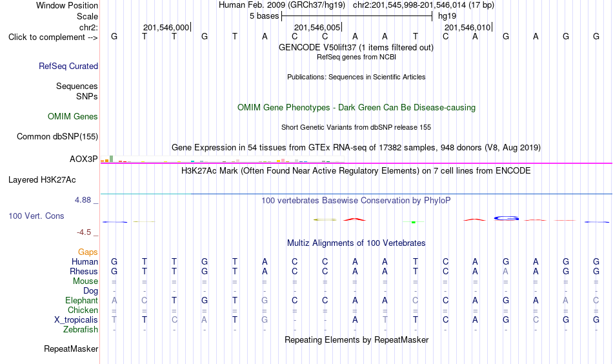Image resolution: width=613 pixels, height=364 pixels.
Task: Click the 'Click to complement -->' label
Action: pyautogui.click(x=53, y=37)
